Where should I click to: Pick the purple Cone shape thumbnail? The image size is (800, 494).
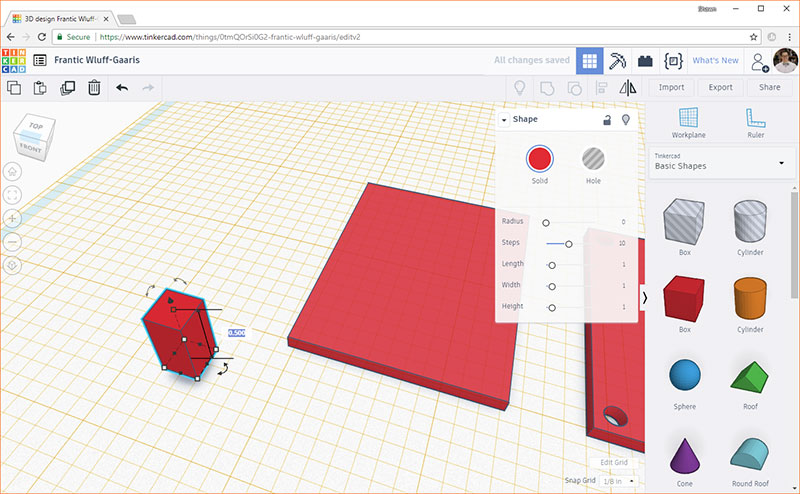click(x=686, y=458)
